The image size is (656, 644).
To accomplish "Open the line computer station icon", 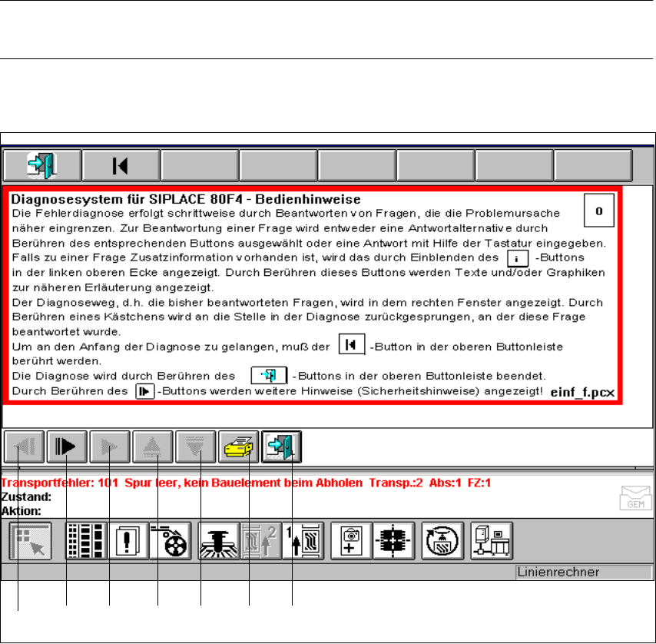I will tap(492, 541).
